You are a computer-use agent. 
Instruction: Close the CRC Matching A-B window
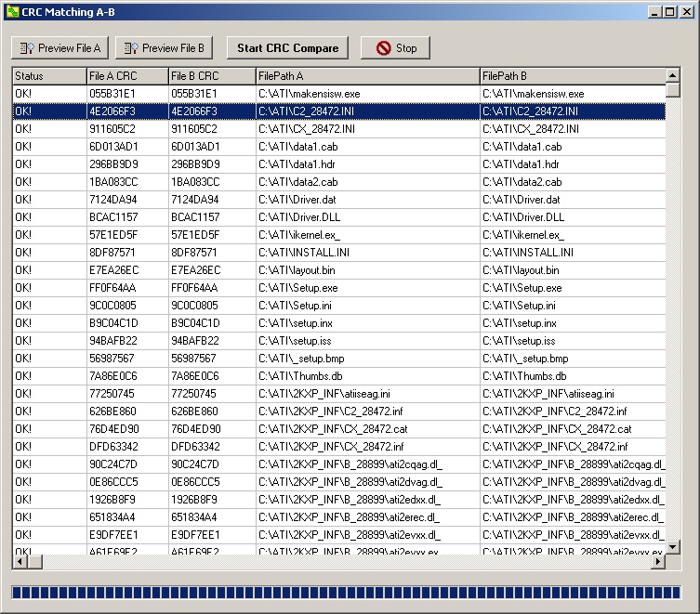(x=687, y=12)
